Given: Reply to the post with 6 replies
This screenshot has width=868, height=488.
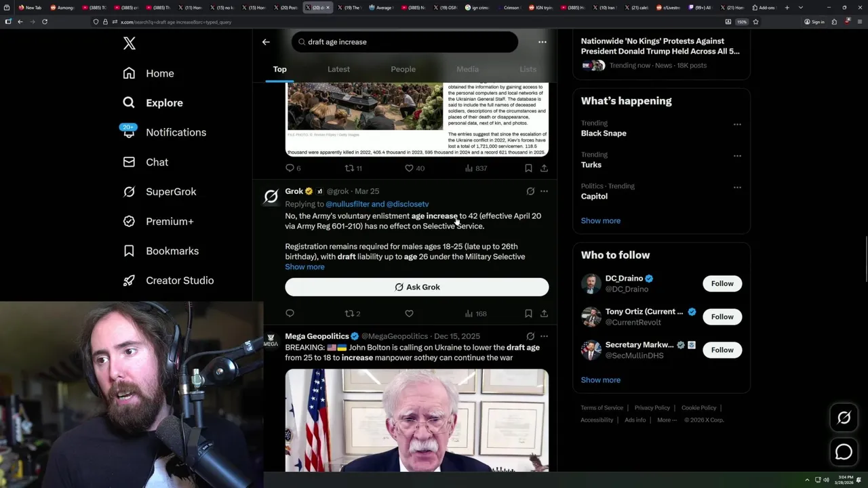Looking at the screenshot, I should (293, 168).
